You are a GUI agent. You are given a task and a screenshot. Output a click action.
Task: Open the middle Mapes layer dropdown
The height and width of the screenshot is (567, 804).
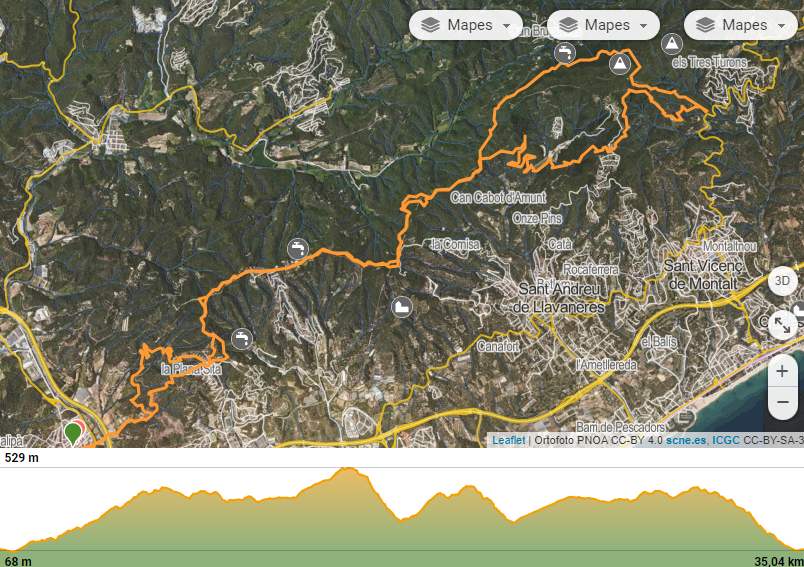[x=603, y=25]
